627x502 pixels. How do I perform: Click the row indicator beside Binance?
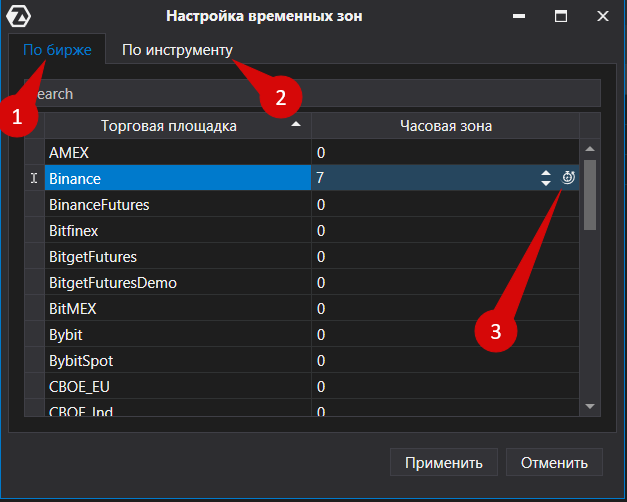coord(34,178)
